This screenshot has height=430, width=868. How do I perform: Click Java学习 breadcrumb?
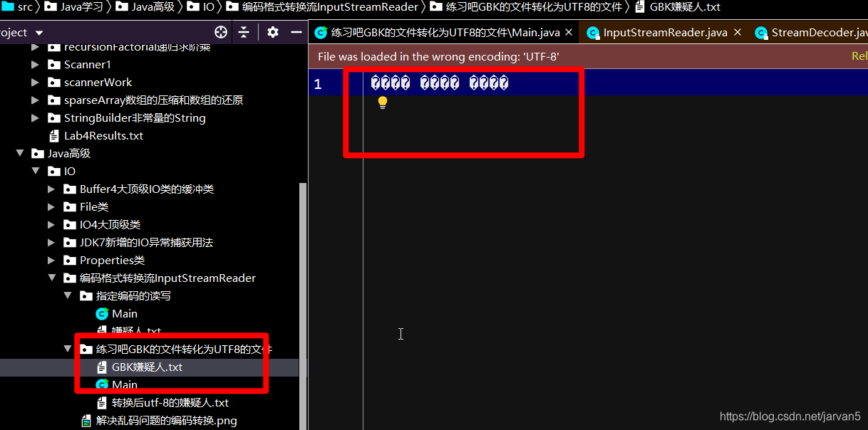pyautogui.click(x=82, y=7)
